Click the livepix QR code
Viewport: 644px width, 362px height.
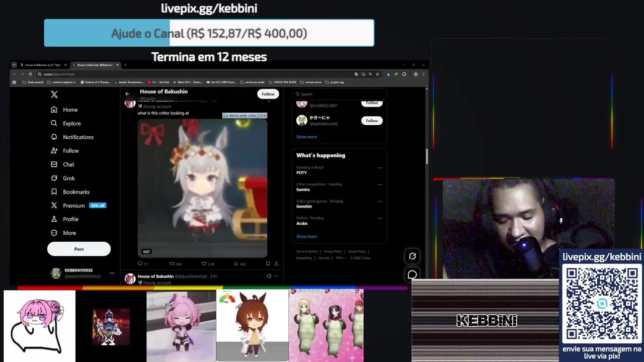click(602, 304)
